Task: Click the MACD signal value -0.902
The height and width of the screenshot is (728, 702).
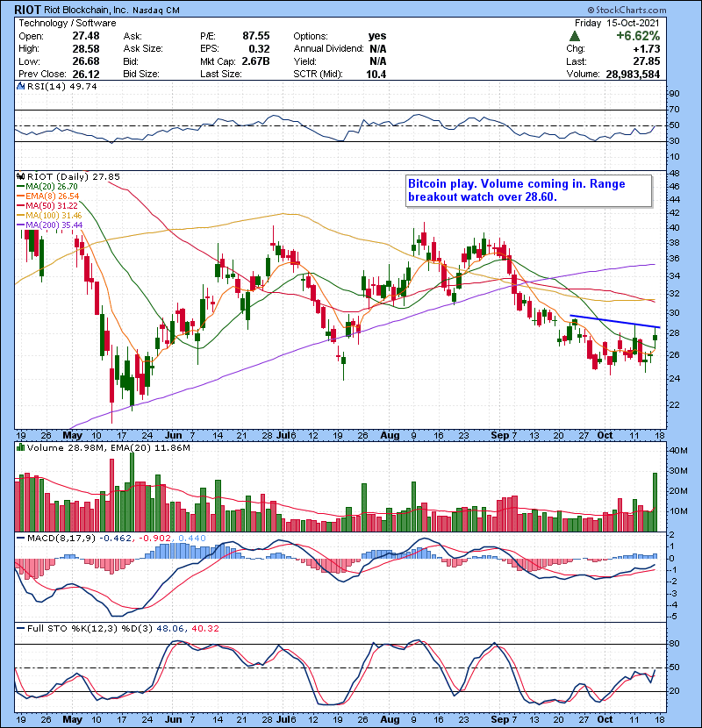Action: coord(154,539)
